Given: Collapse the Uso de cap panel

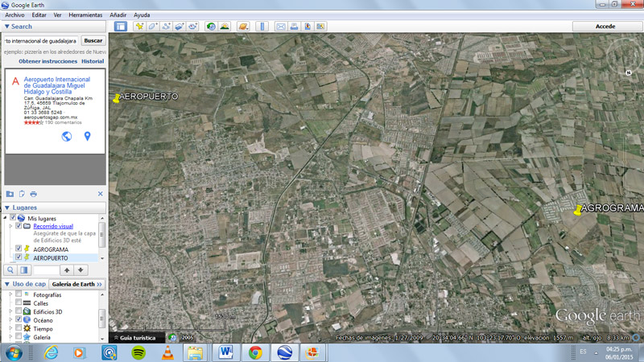Looking at the screenshot, I should tap(6, 284).
